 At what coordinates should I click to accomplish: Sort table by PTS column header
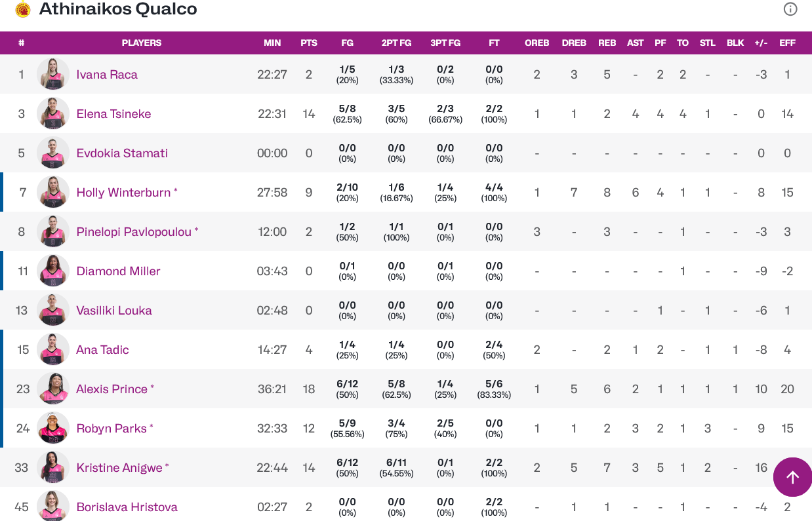point(308,43)
